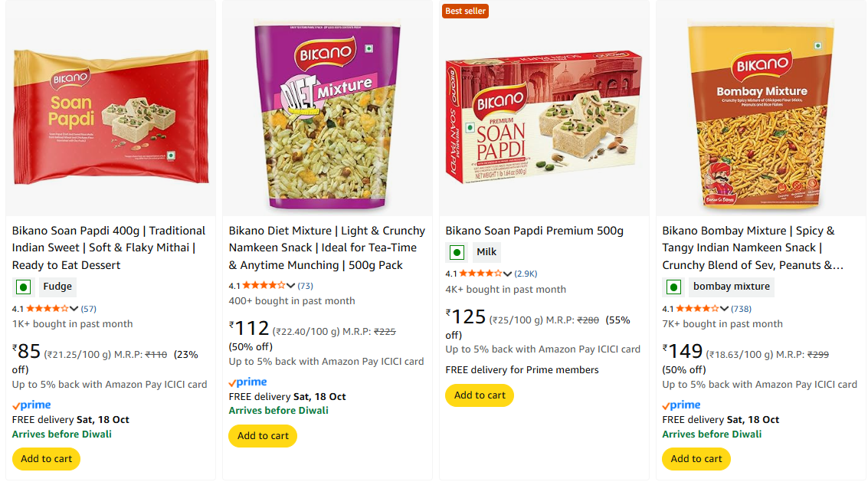868x482 pixels.
Task: Click vegetarian icon beside bombay mixture tag
Action: [x=673, y=287]
